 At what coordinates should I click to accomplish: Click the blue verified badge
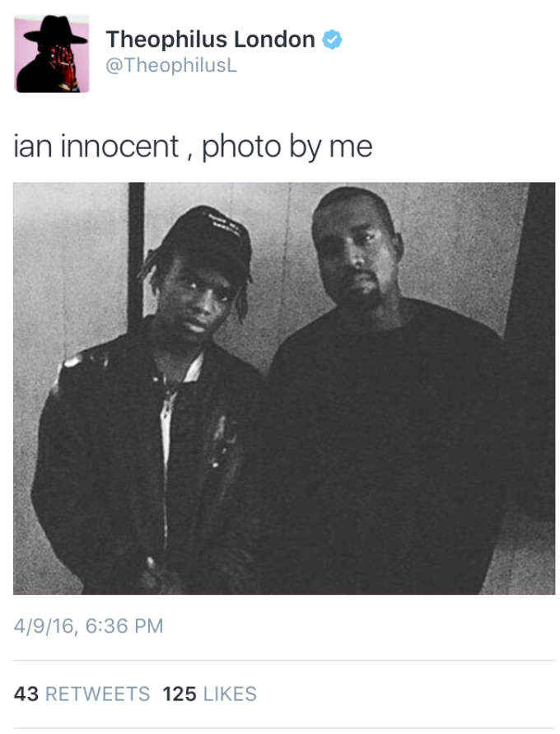pos(332,40)
